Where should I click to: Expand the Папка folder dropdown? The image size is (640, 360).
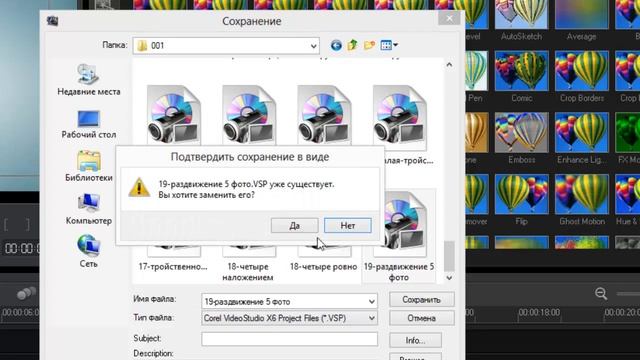click(x=313, y=46)
